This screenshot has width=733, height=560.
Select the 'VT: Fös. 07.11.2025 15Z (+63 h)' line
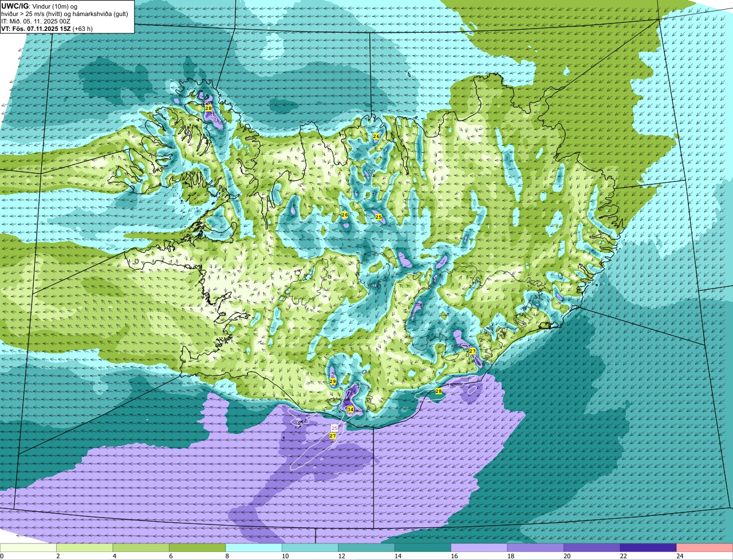pos(47,29)
